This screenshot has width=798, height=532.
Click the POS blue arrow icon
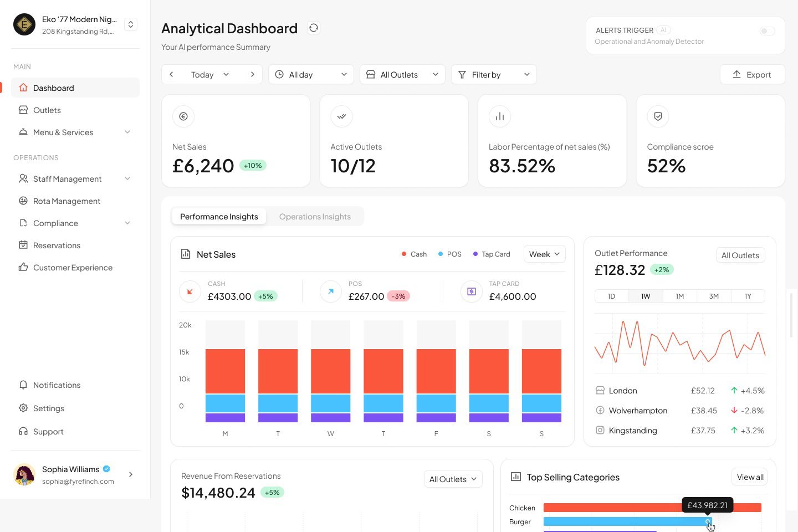pos(331,291)
